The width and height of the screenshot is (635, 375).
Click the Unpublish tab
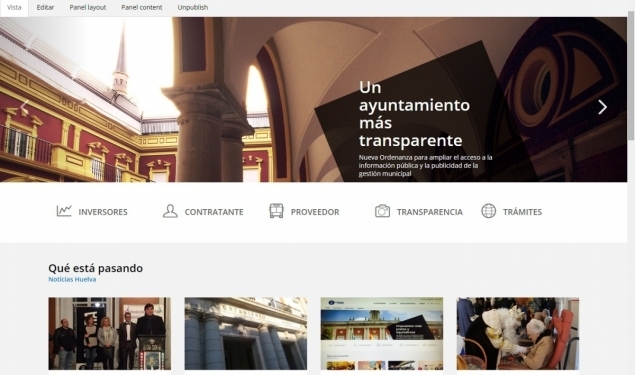point(193,8)
